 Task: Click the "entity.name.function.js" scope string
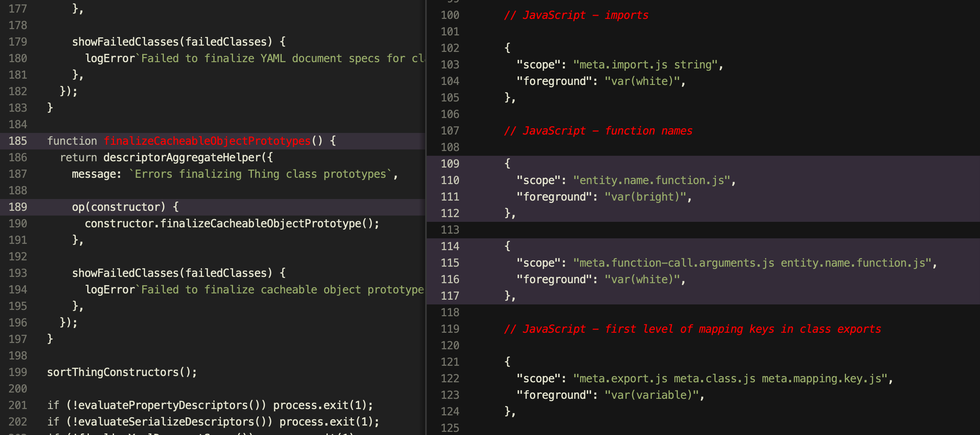[x=651, y=180]
